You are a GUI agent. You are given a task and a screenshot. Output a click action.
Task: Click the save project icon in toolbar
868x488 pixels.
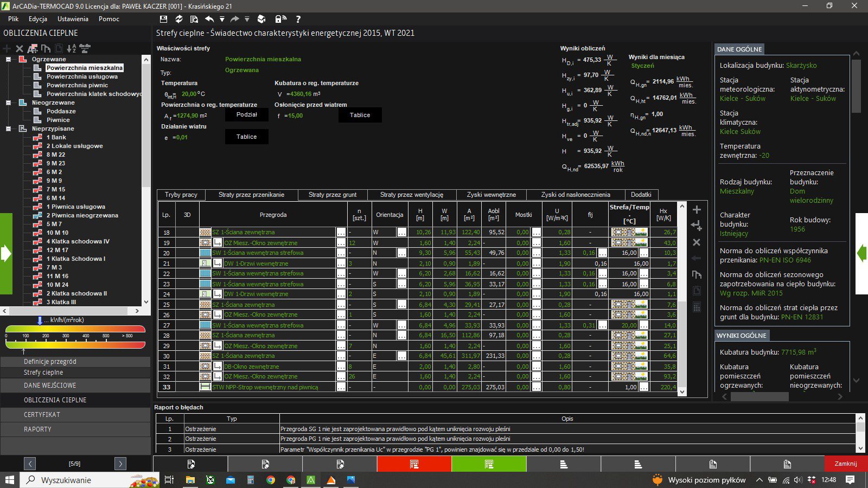(x=163, y=19)
